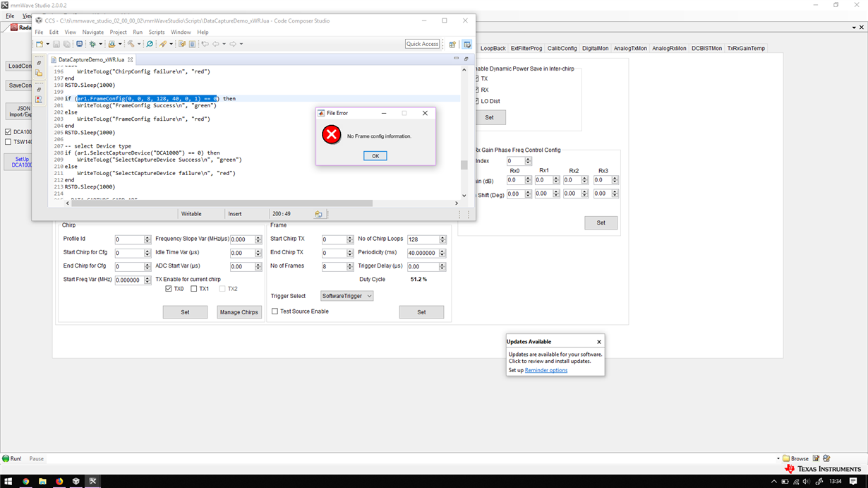Expand the Debug dropdown arrow in CCS toolbar

coord(100,44)
